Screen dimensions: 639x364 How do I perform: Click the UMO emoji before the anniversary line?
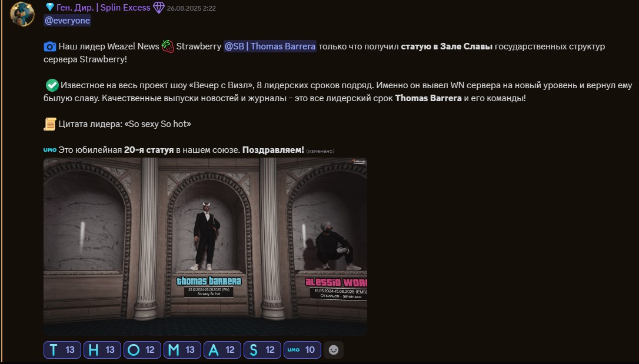(49, 150)
